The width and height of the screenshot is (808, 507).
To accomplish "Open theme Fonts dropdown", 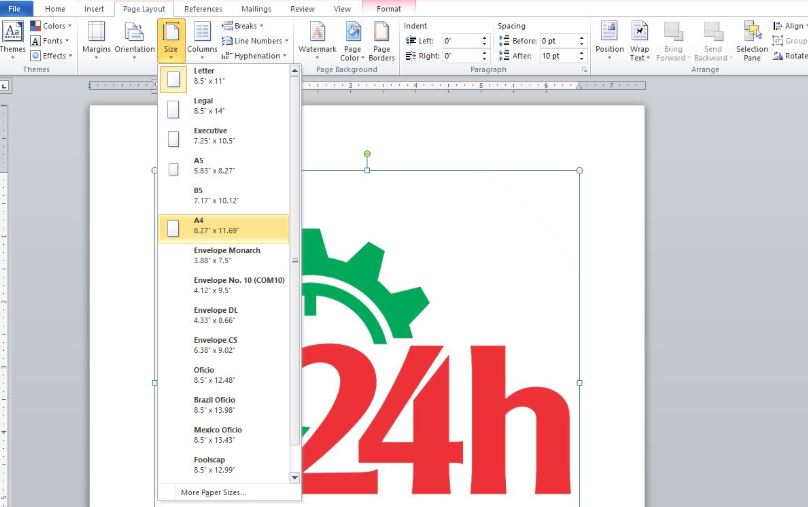I will pyautogui.click(x=49, y=41).
